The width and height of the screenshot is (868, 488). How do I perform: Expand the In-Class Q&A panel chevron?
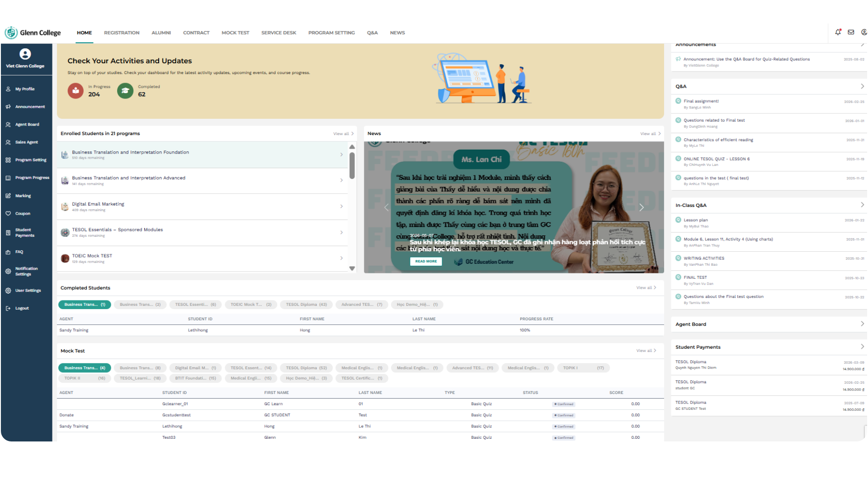tap(862, 205)
